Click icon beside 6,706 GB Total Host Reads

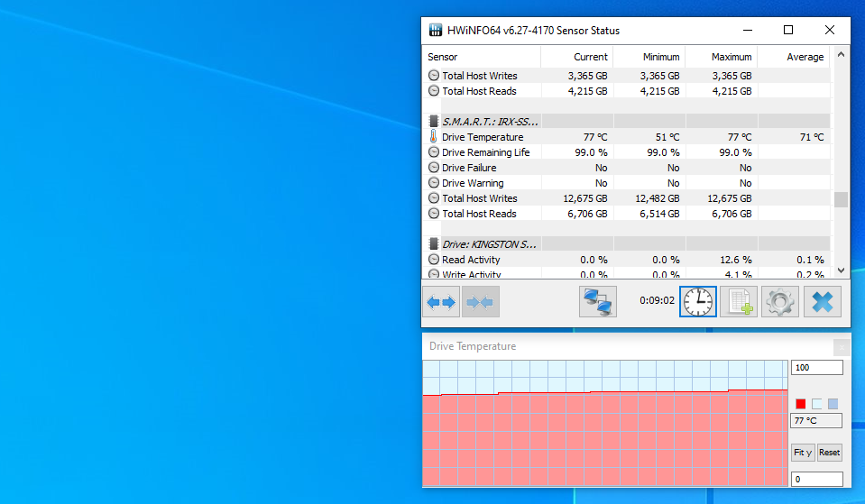click(x=434, y=214)
